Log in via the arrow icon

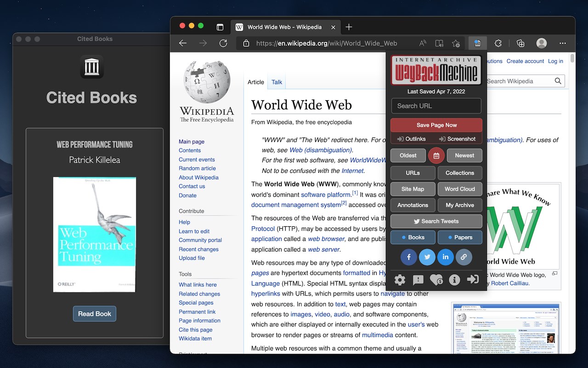(x=473, y=279)
